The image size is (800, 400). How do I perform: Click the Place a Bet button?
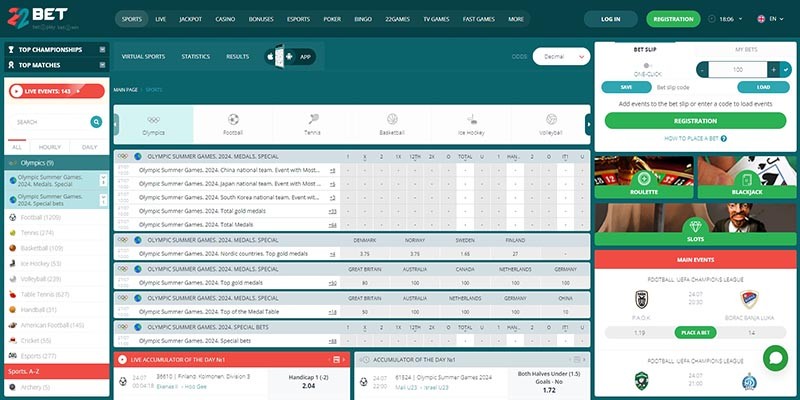point(695,333)
